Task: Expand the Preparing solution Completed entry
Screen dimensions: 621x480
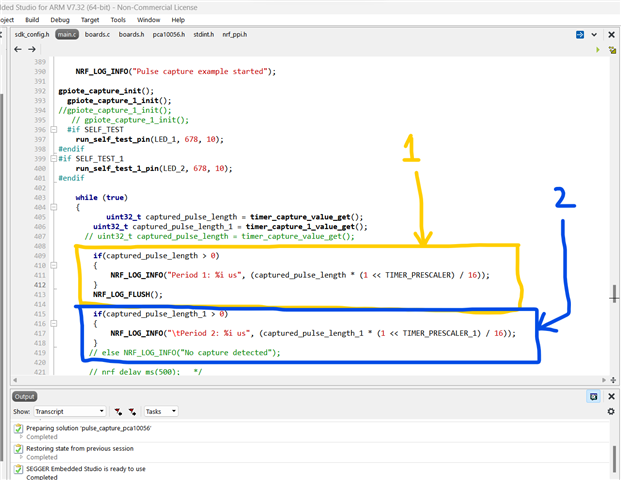Action: click(x=22, y=437)
